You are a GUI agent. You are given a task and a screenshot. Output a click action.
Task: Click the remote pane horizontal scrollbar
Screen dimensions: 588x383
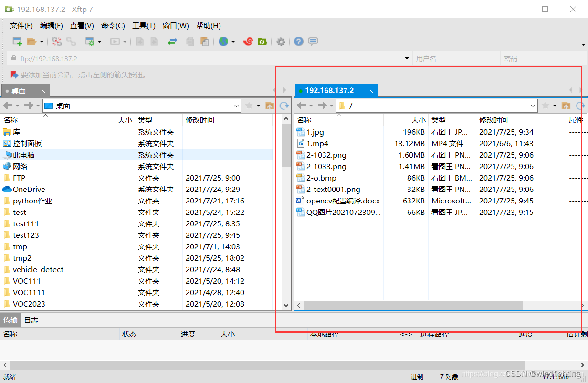(x=413, y=305)
